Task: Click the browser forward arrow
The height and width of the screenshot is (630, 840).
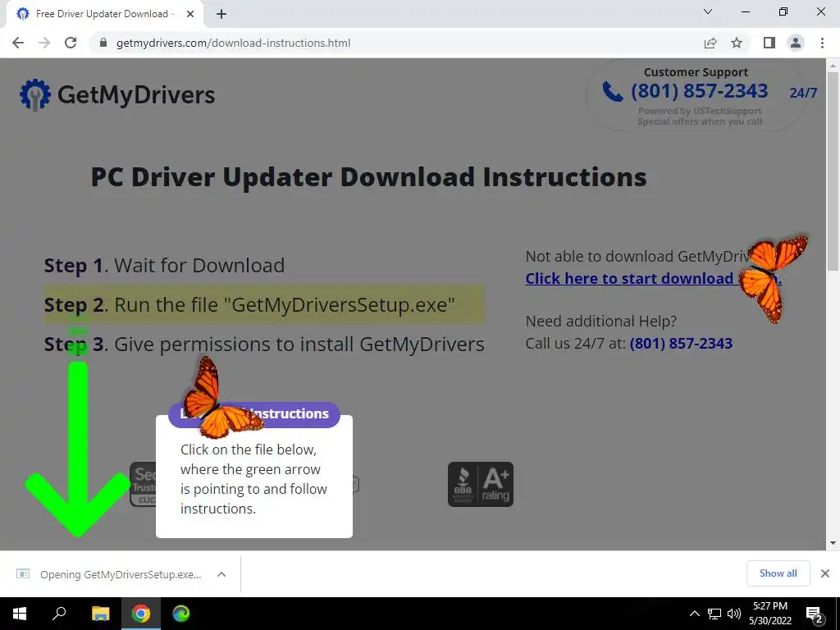Action: pos(44,43)
